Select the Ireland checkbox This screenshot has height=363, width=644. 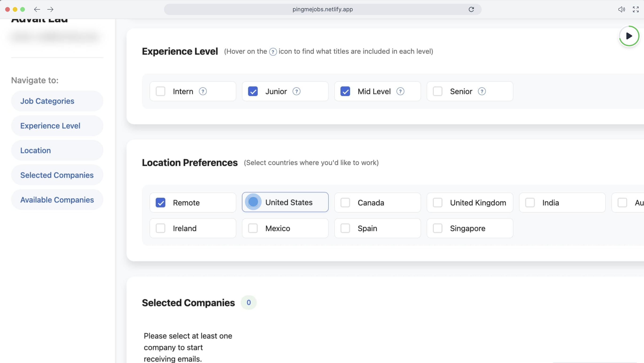pyautogui.click(x=160, y=228)
